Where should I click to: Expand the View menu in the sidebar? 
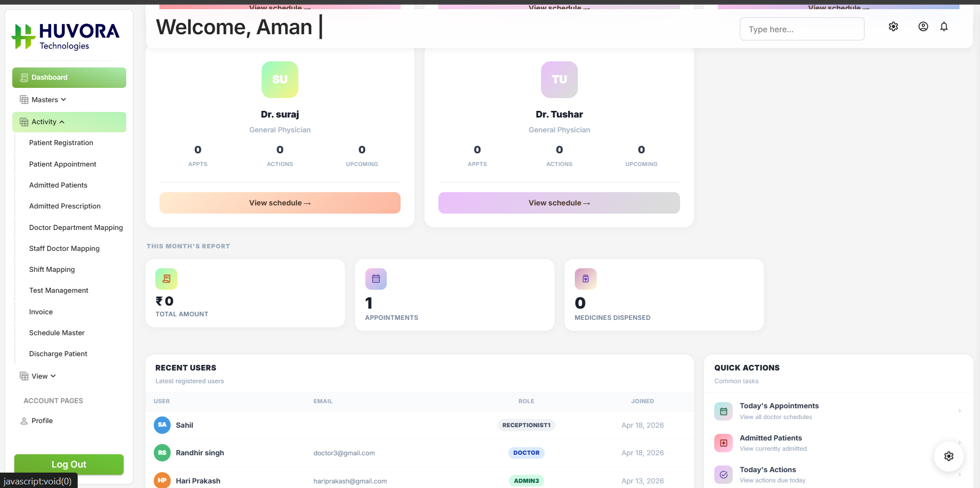69,376
